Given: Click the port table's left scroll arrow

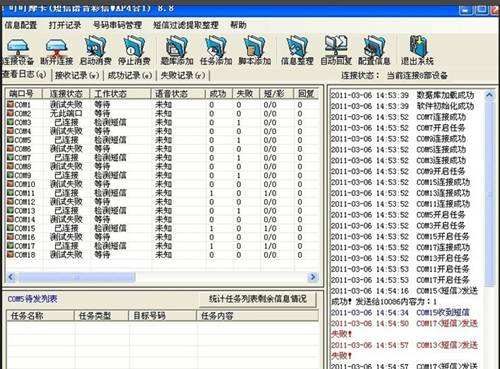Looking at the screenshot, I should 11,277.
